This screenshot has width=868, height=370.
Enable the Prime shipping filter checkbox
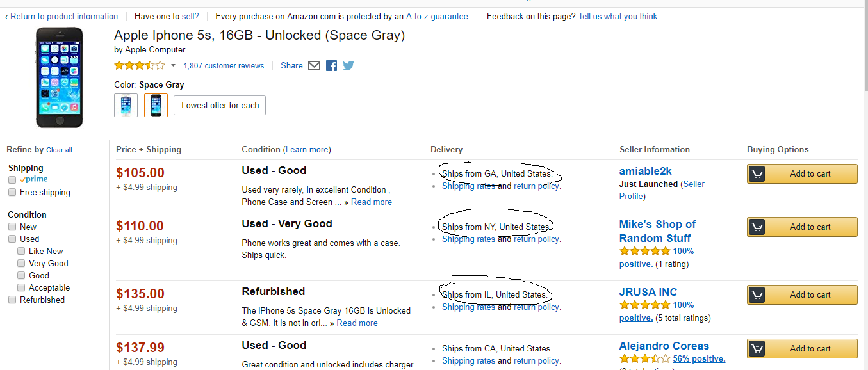coord(12,180)
